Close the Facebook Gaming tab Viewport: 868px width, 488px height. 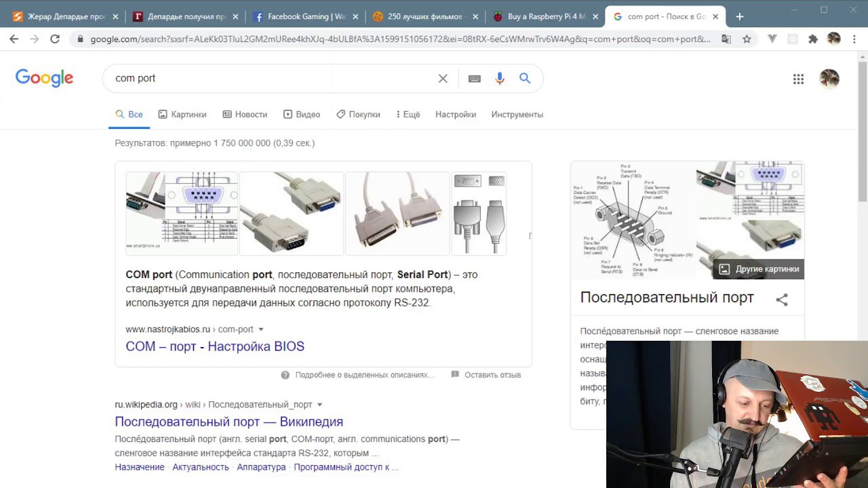click(355, 16)
